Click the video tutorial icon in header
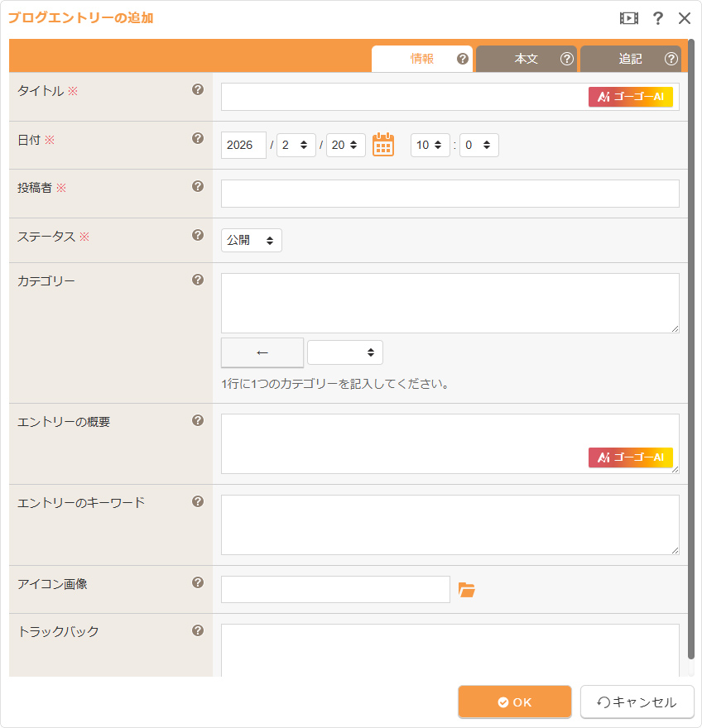Screen dimensions: 702x728 click(629, 18)
